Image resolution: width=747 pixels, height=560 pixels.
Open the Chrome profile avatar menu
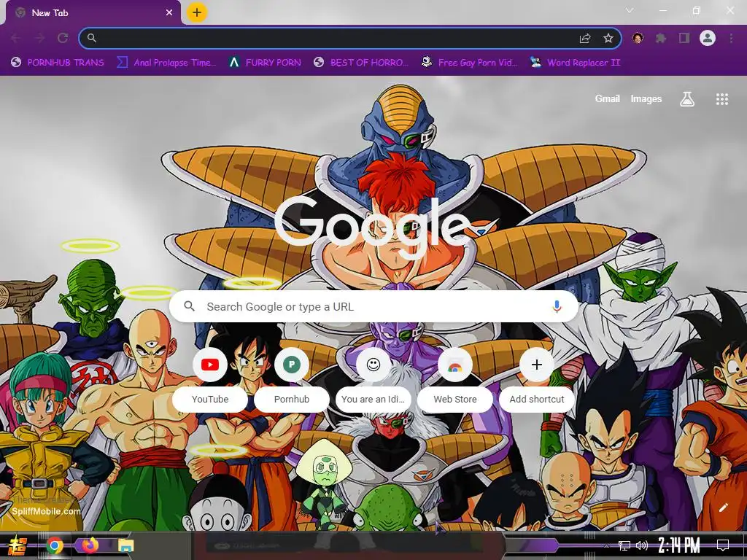point(708,38)
